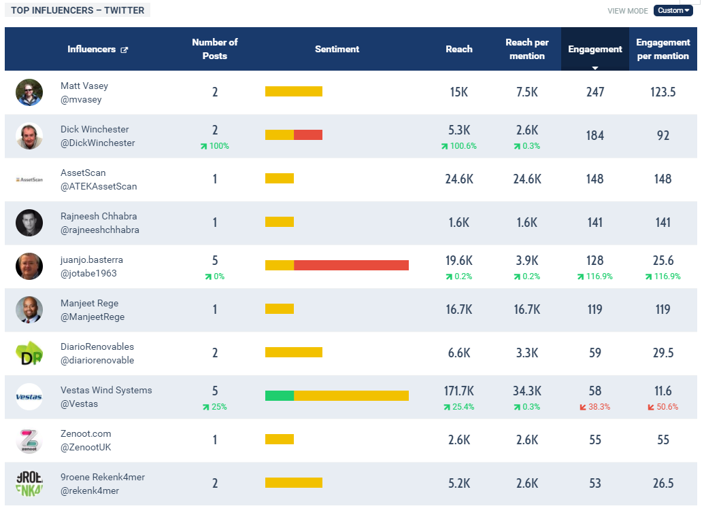Screen dimensions: 704x519
Task: Open the AssetScan logo avatar
Action: (x=29, y=180)
